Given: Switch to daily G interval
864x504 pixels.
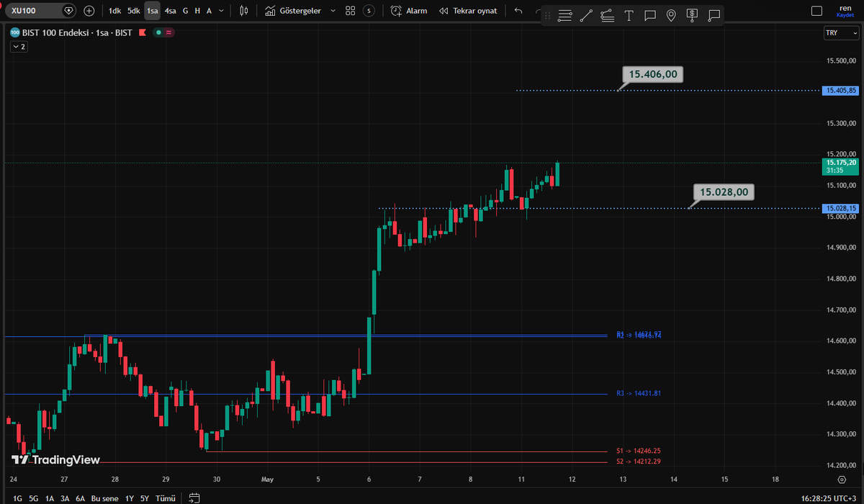Looking at the screenshot, I should (185, 11).
